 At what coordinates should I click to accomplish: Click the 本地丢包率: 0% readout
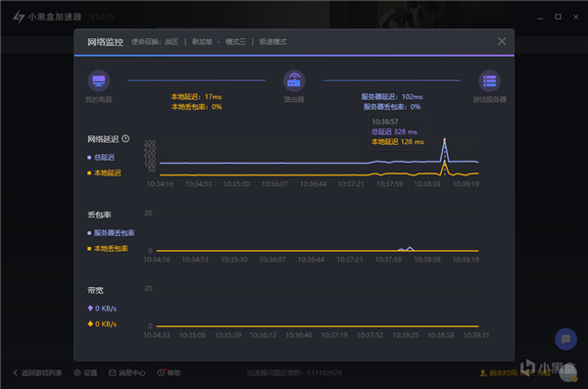tap(197, 107)
